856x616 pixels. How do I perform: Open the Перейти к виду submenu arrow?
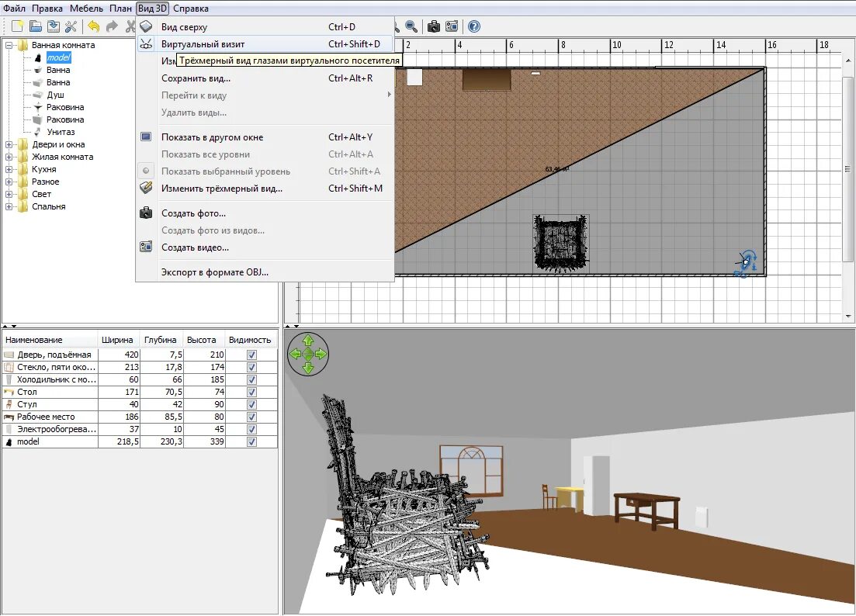pyautogui.click(x=389, y=95)
